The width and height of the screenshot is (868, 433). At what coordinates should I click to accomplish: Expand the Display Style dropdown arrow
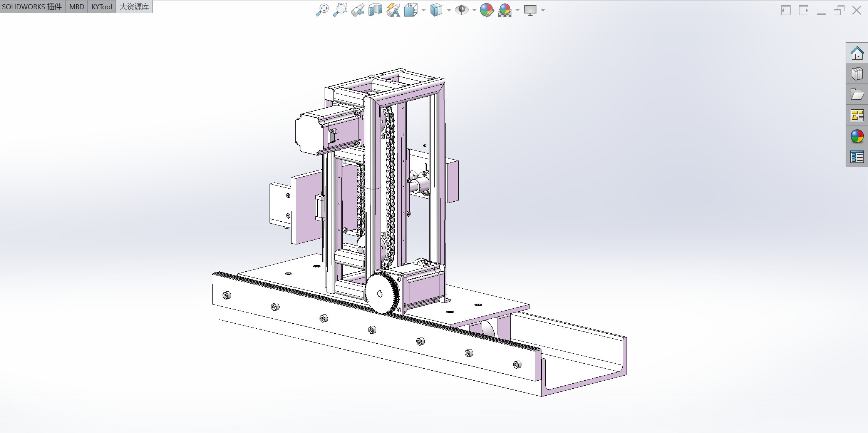click(449, 10)
